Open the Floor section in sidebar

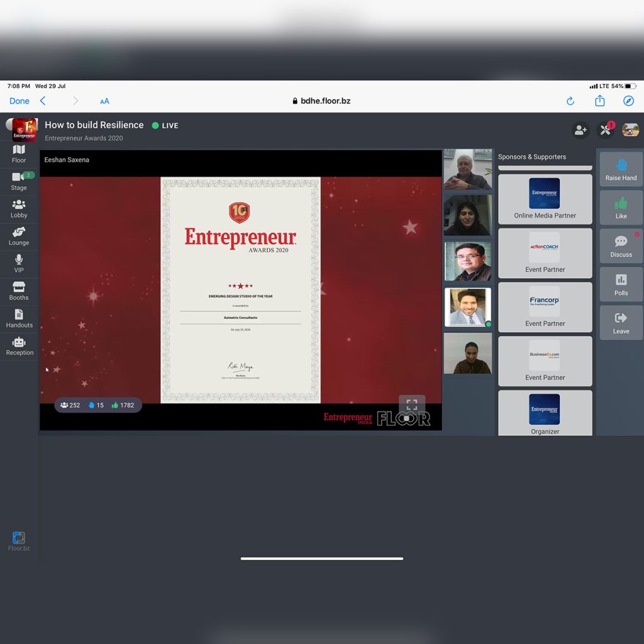[19, 154]
